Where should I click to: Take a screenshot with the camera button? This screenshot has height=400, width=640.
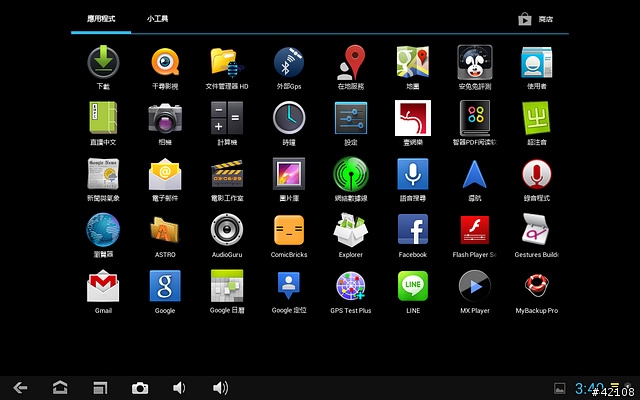click(x=140, y=388)
